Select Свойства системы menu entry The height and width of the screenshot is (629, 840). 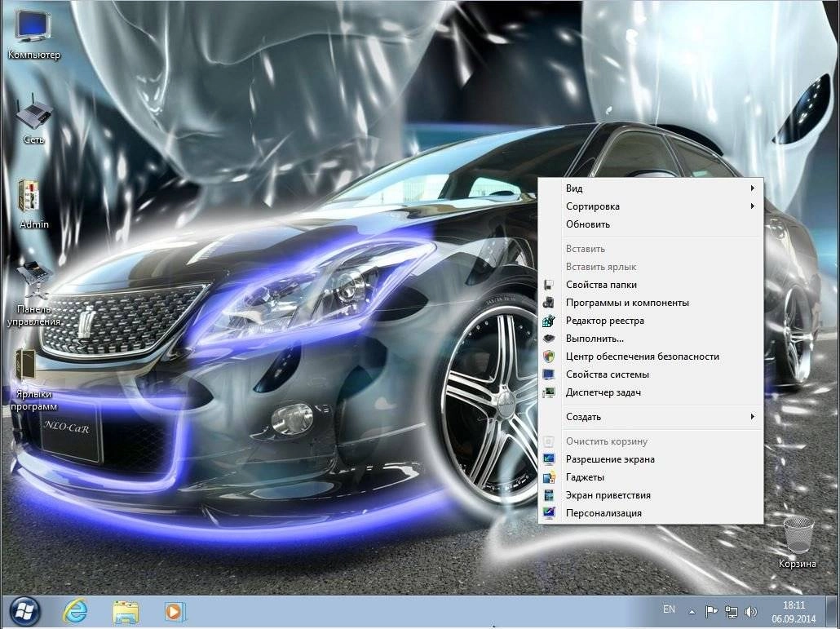[x=650, y=374]
